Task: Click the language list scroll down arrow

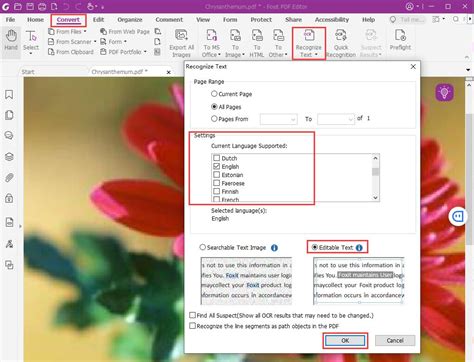Action: coord(376,198)
